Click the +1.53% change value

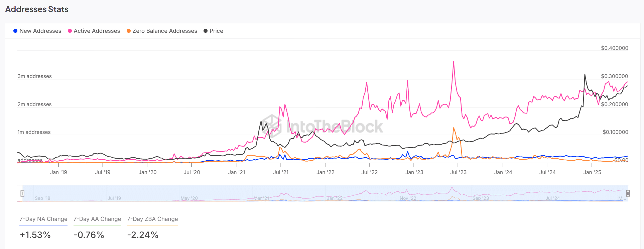click(35, 235)
